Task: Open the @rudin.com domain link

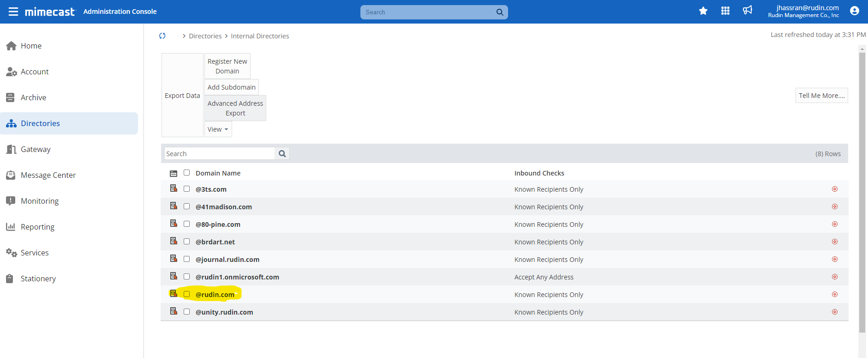Action: click(x=215, y=295)
